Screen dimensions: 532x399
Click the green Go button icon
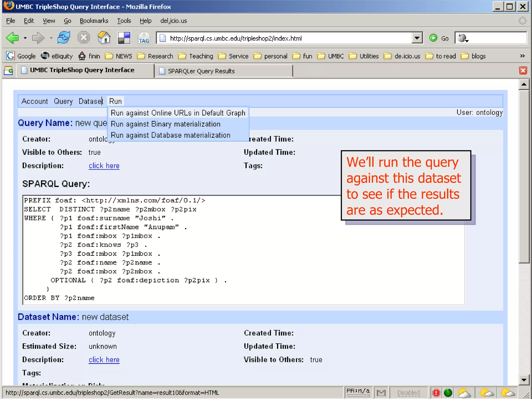point(433,38)
